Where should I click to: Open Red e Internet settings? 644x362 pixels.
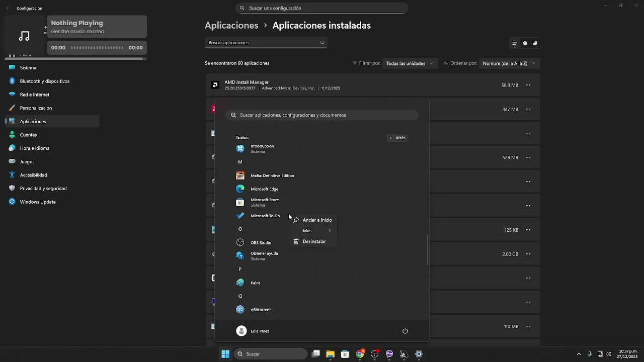(52, 95)
